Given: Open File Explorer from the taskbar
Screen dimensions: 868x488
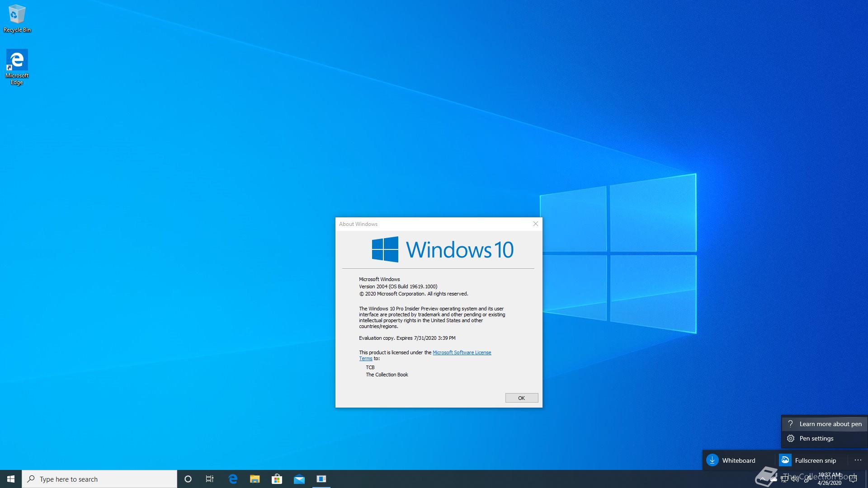Looking at the screenshot, I should (x=255, y=479).
